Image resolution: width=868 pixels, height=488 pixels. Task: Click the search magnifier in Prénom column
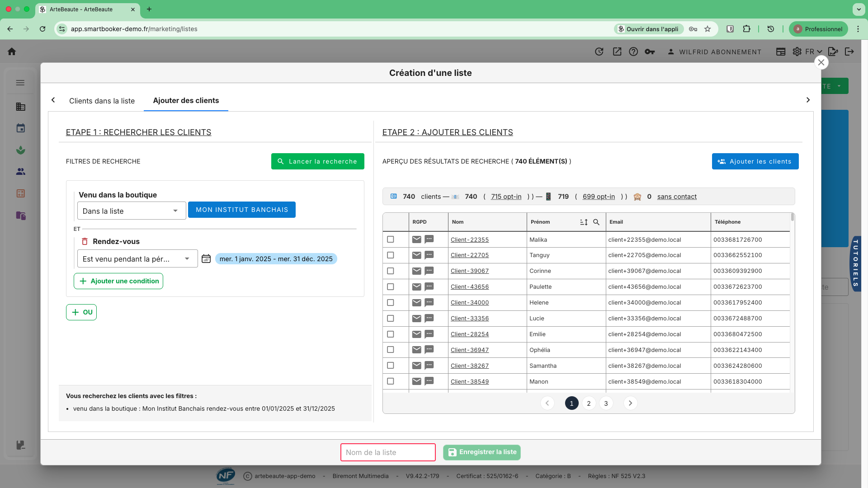tap(596, 222)
